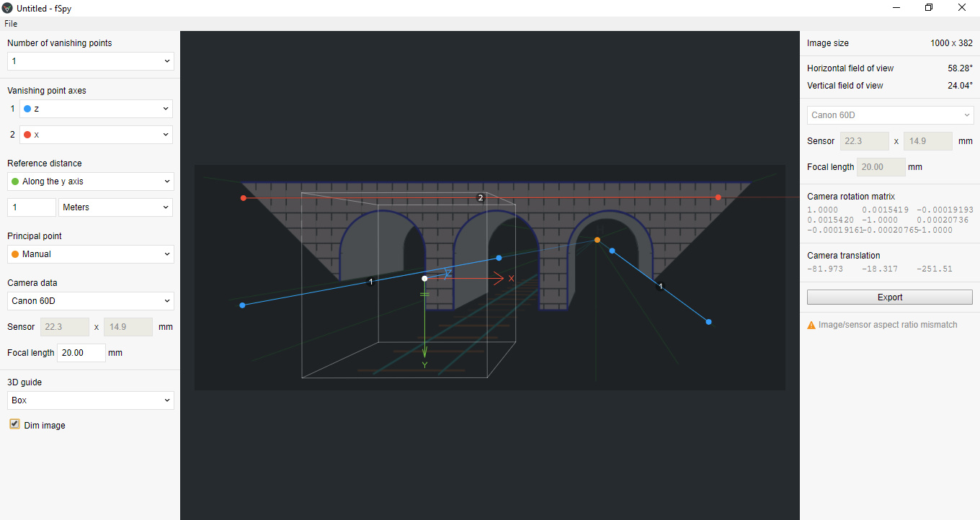
Task: Click the editable Focal length field under Camera data
Action: coord(81,353)
